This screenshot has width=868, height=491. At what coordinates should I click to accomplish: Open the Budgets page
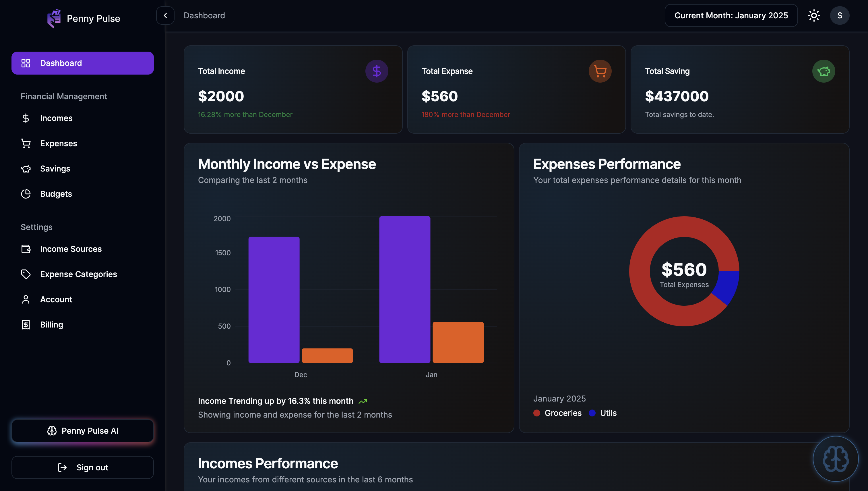[56, 194]
